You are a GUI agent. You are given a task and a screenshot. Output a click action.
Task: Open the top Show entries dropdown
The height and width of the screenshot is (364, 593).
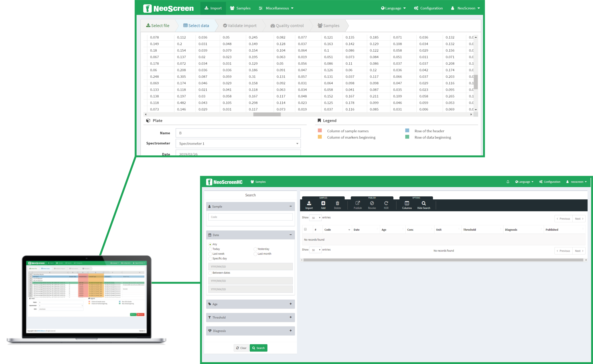point(315,218)
